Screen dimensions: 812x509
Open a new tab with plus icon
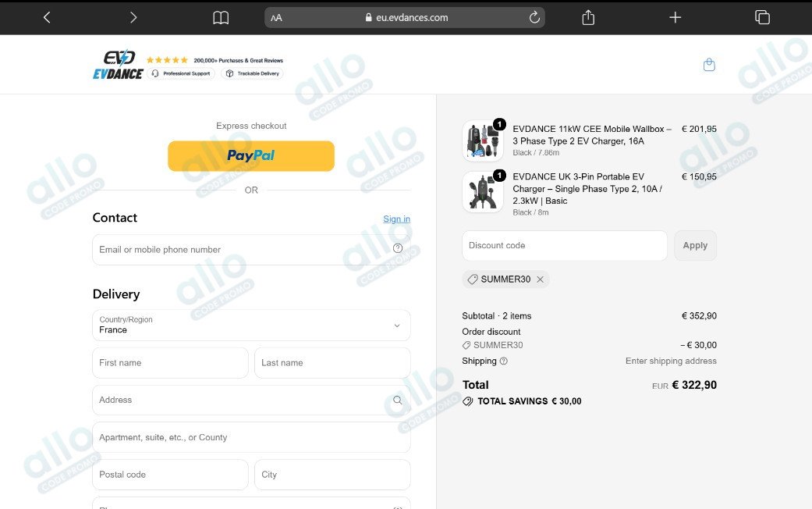coord(675,18)
